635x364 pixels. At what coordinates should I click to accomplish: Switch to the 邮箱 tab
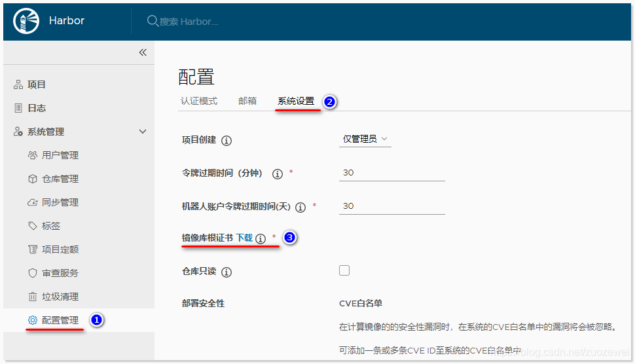(x=247, y=101)
